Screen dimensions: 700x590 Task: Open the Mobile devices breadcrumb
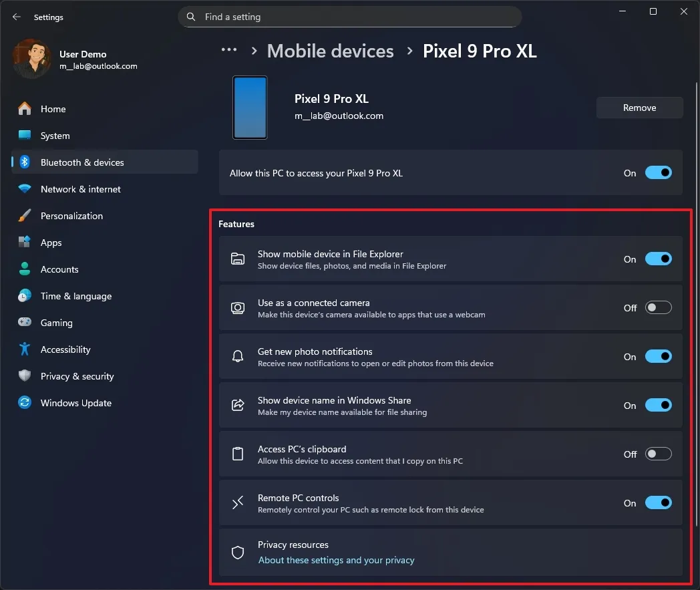coord(330,51)
